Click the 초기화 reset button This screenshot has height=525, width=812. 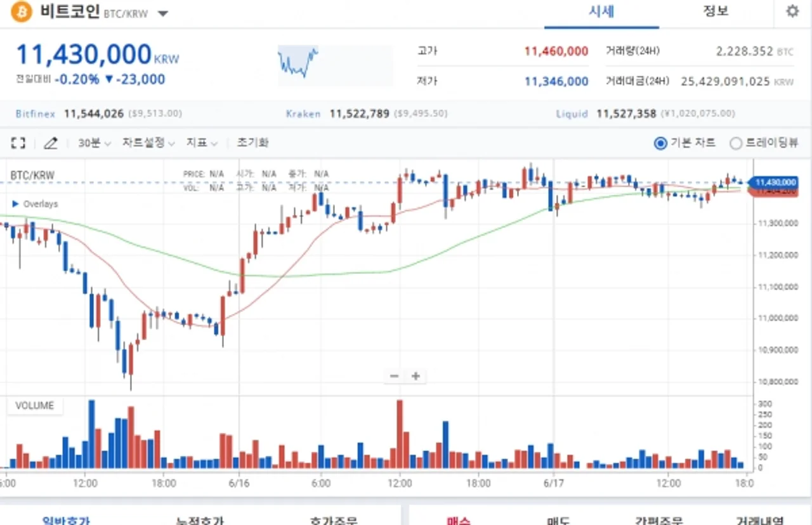pyautogui.click(x=252, y=143)
